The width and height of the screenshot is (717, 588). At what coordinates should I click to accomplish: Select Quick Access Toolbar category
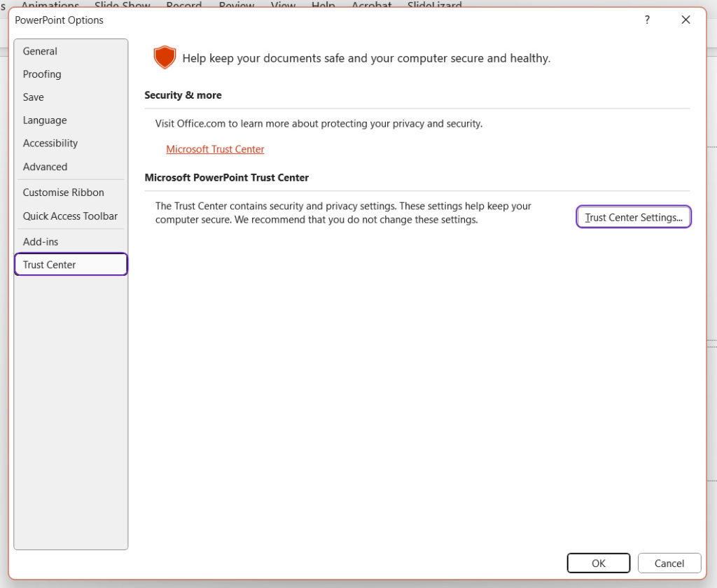point(71,216)
